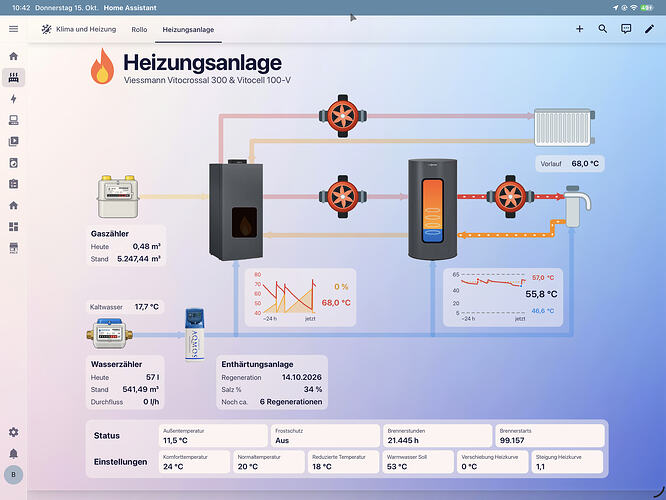Click the AQMOS water softener device

pos(195,334)
